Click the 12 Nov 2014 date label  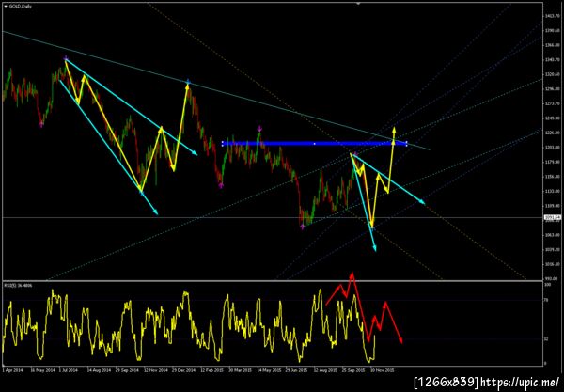155,370
